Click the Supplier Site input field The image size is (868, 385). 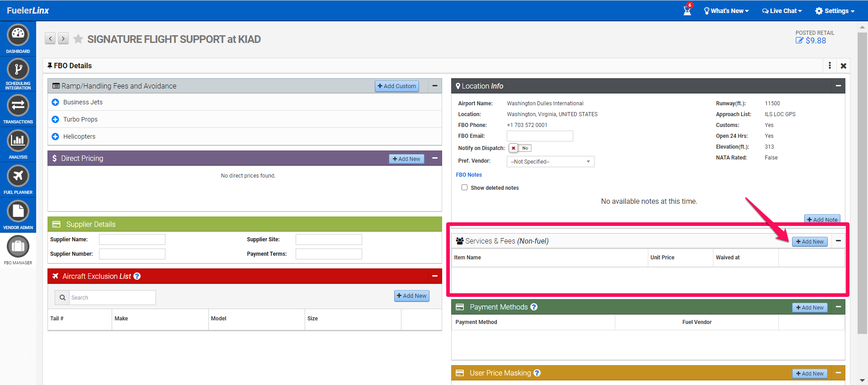click(x=329, y=239)
